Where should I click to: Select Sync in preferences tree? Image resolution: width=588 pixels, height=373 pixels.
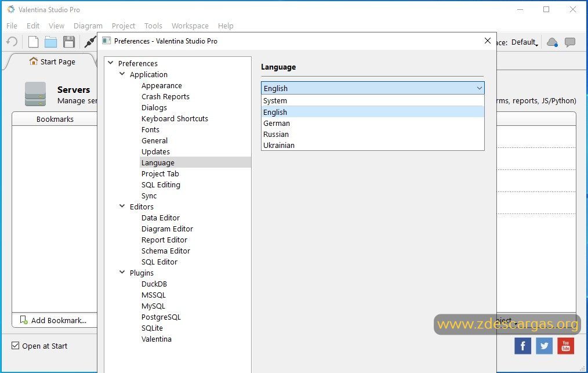[x=149, y=195]
